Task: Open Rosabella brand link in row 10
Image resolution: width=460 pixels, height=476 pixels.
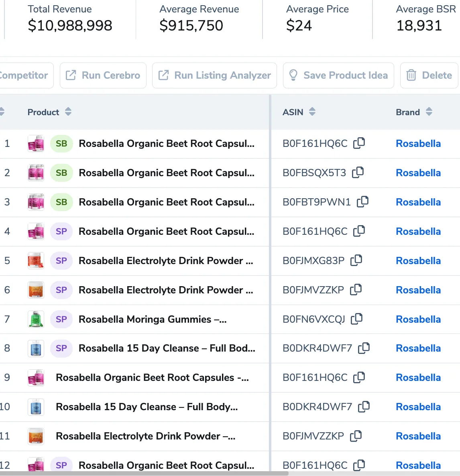Action: coord(418,407)
